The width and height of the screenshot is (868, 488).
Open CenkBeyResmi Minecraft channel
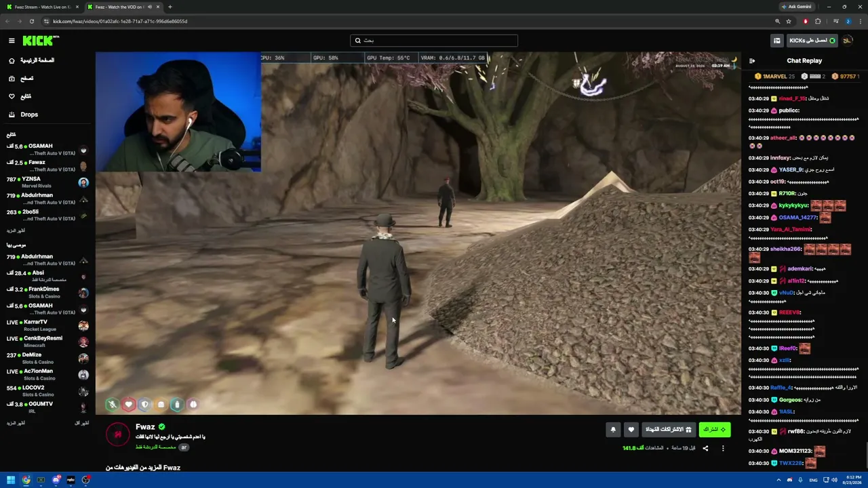click(x=46, y=342)
